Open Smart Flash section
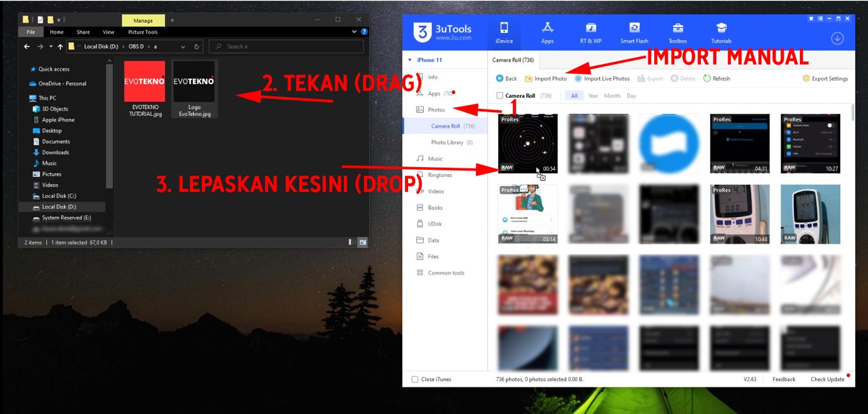This screenshot has height=414, width=868. tap(634, 32)
